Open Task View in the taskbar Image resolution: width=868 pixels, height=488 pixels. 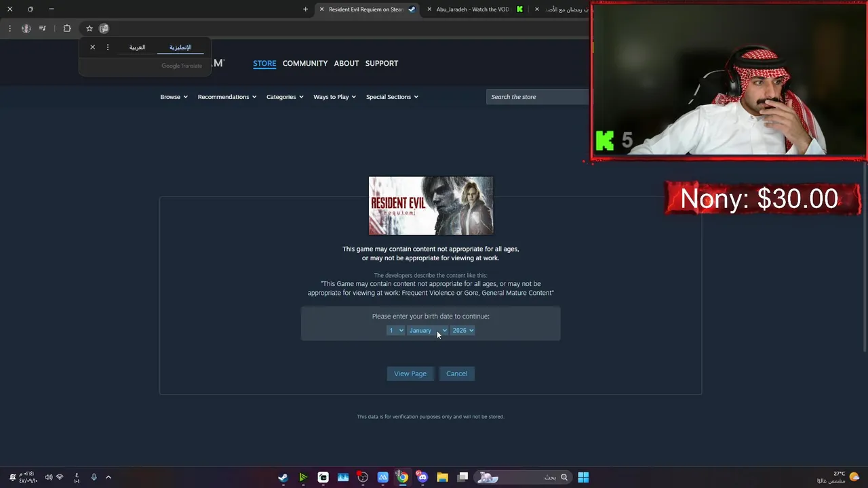pyautogui.click(x=462, y=477)
